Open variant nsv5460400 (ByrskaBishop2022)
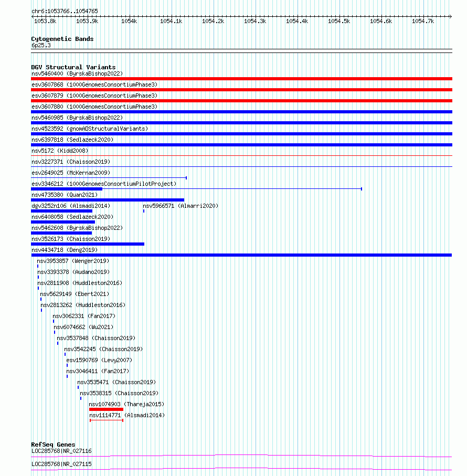 (77, 74)
